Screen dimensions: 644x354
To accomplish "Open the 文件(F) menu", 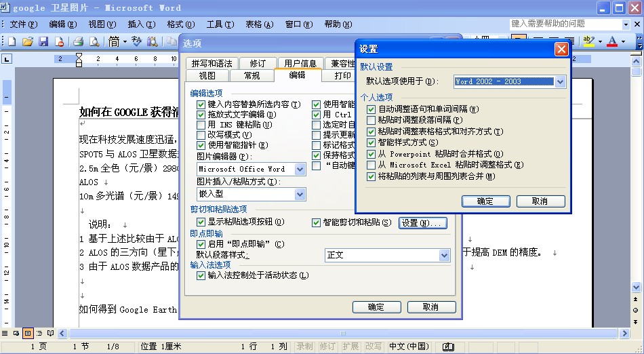I will coord(24,24).
